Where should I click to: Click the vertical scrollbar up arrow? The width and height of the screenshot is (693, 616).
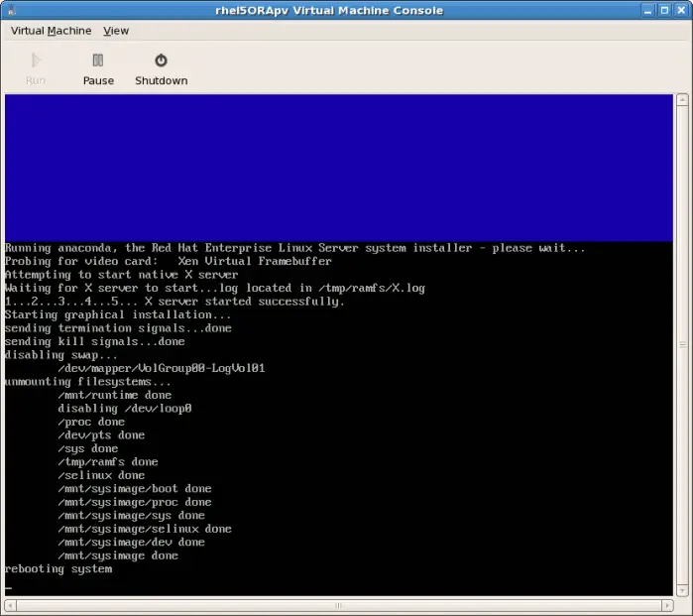682,100
